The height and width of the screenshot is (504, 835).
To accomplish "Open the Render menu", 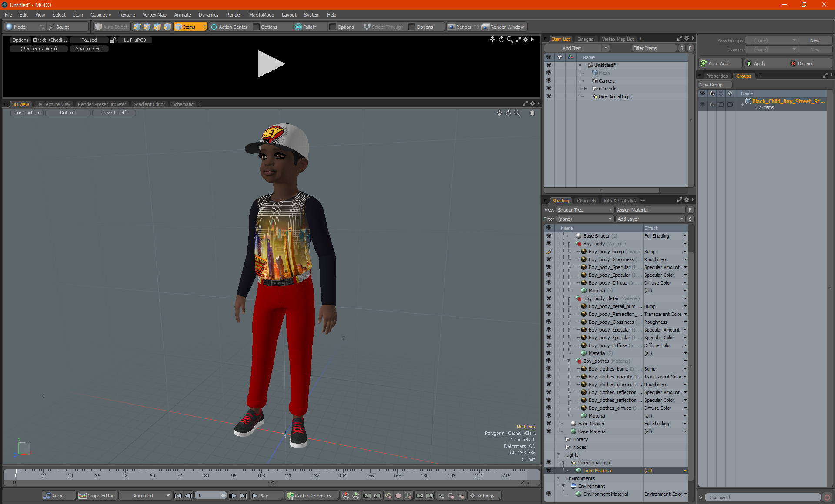I will pyautogui.click(x=234, y=15).
